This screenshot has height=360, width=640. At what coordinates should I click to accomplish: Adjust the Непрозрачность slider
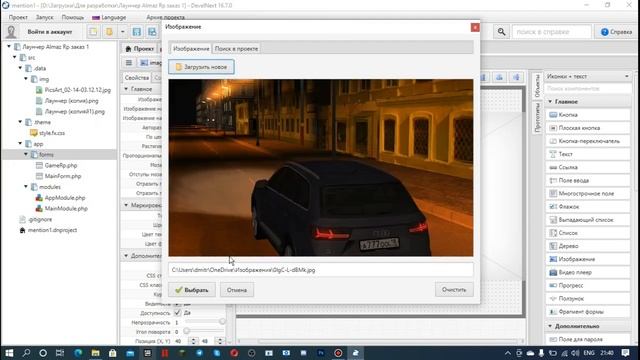(x=222, y=322)
